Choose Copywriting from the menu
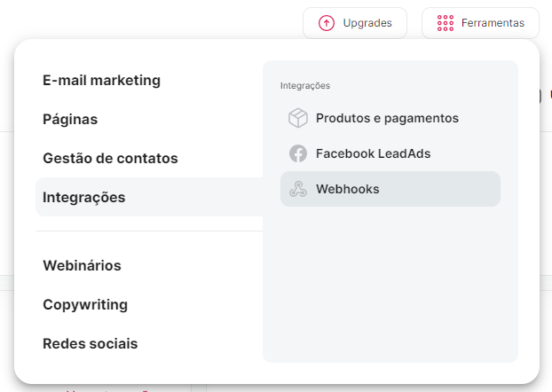 pyautogui.click(x=85, y=304)
